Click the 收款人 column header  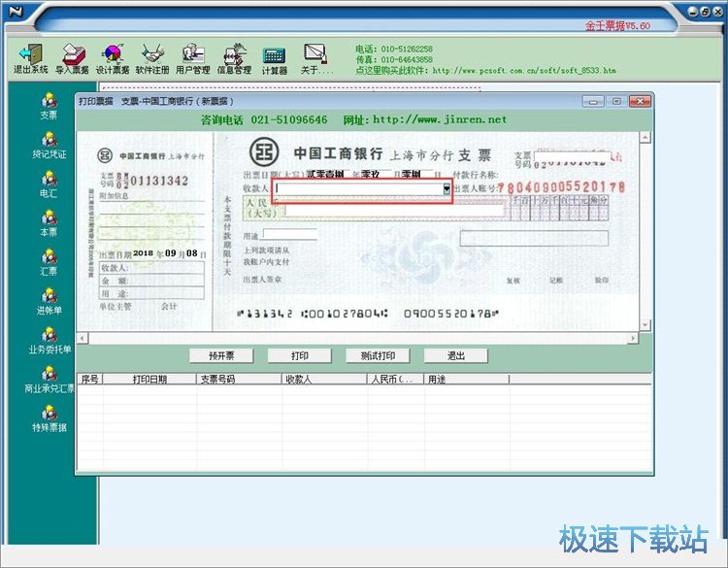pyautogui.click(x=324, y=380)
